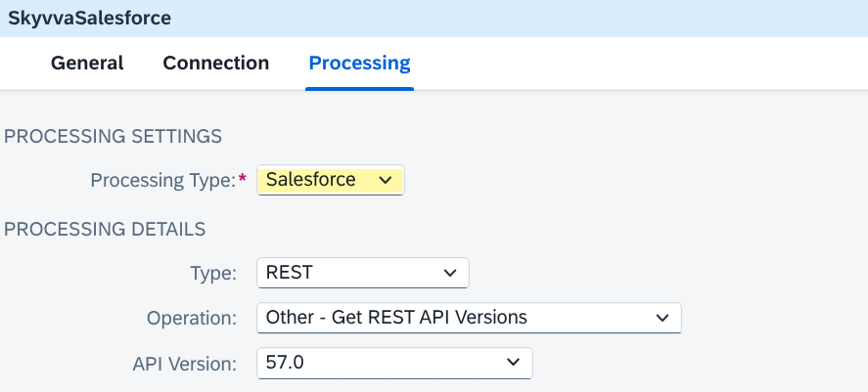
Task: Click the API Version field label
Action: tap(184, 364)
